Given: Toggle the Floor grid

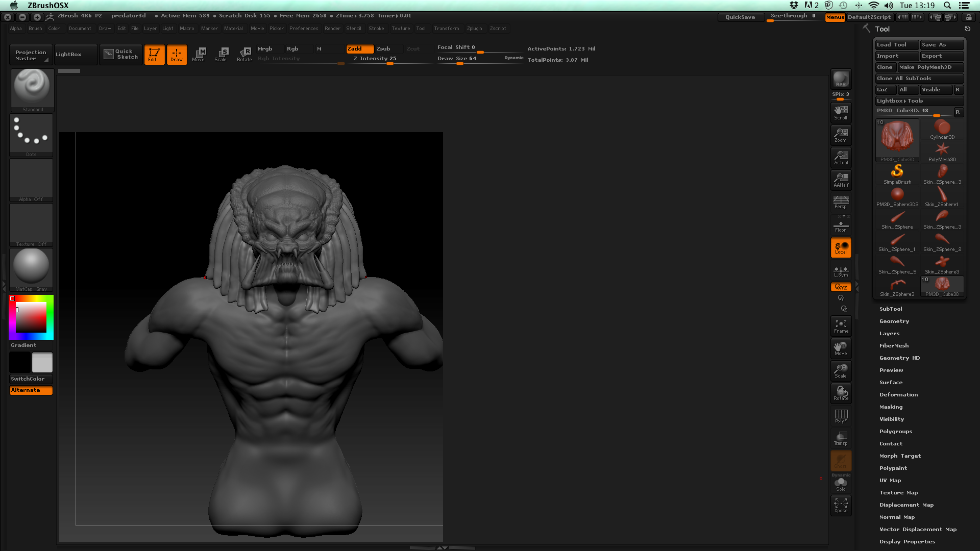Looking at the screenshot, I should pyautogui.click(x=841, y=225).
